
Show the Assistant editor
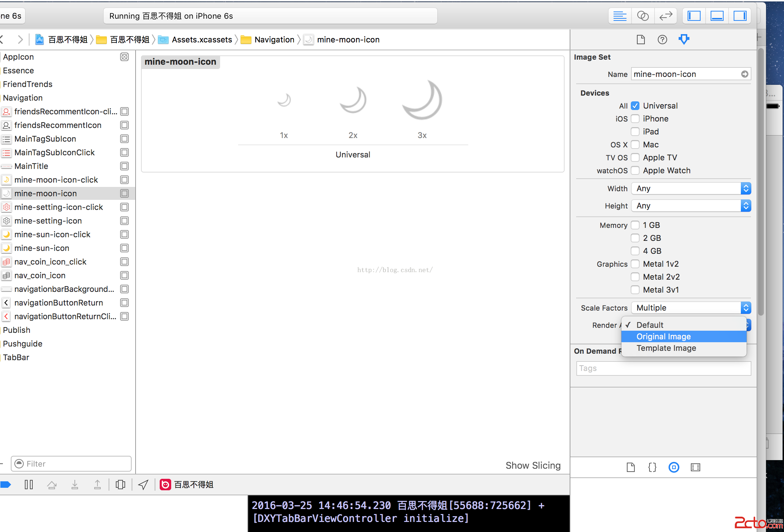point(643,16)
